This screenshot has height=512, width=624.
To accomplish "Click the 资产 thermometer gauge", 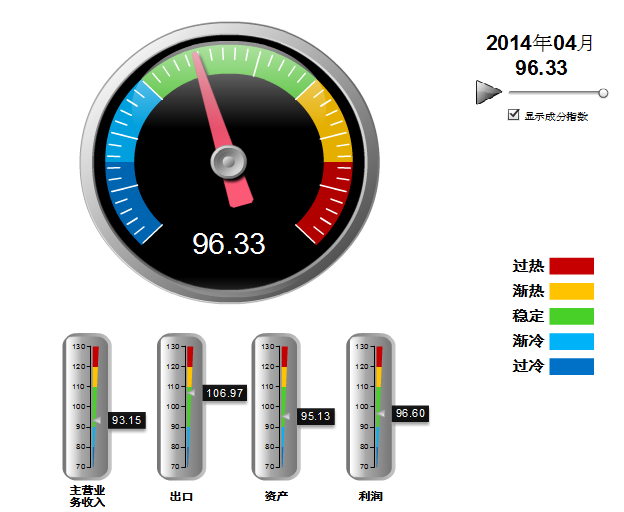I will click(x=276, y=407).
